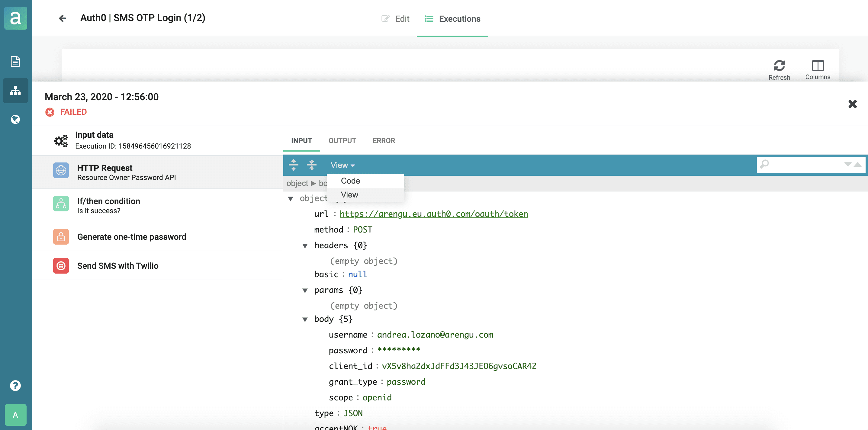868x430 pixels.
Task: Select the Input data step
Action: [x=157, y=140]
